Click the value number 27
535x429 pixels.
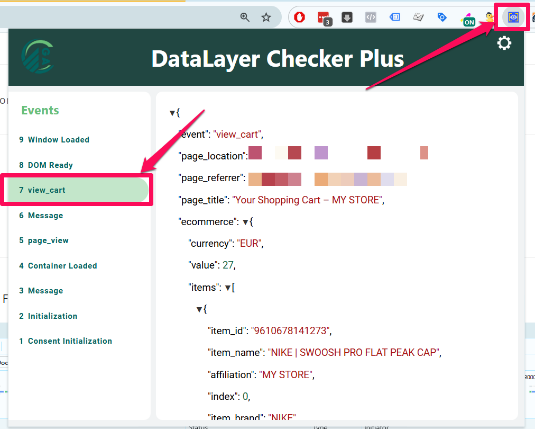pos(228,265)
